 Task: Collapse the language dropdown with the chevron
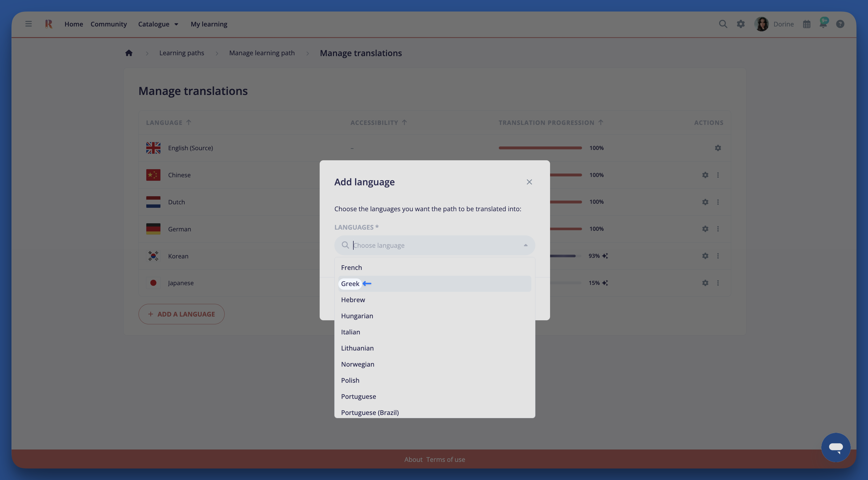pyautogui.click(x=525, y=245)
